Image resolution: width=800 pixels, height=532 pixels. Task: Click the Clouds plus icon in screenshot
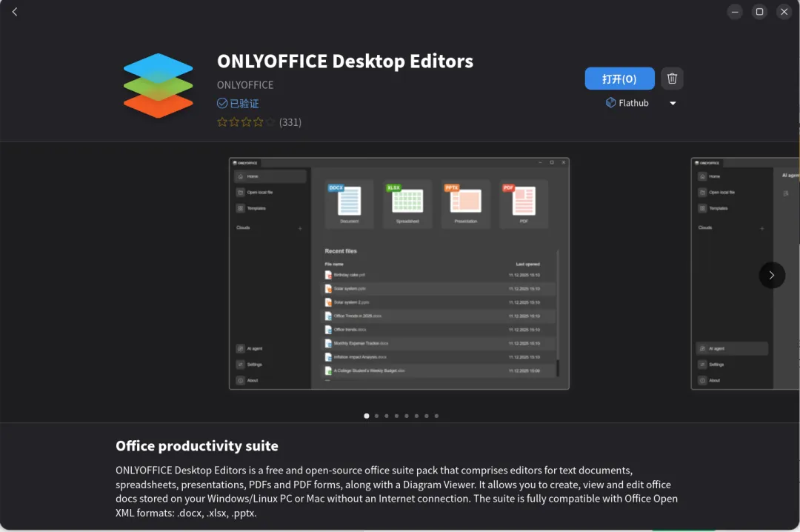[300, 228]
